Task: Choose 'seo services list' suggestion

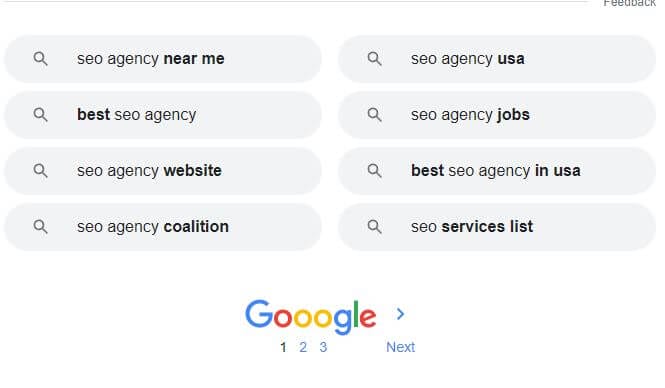Action: click(497, 227)
